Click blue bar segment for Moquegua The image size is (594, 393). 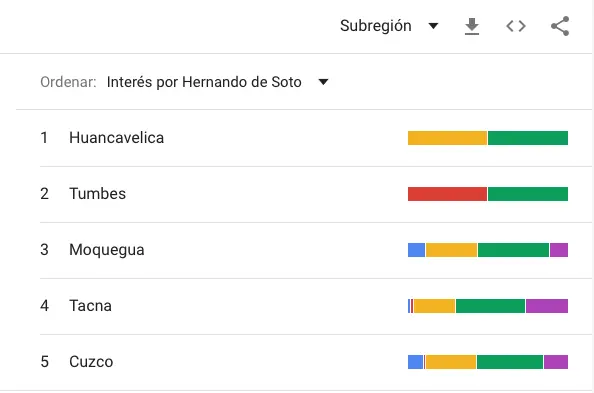point(416,250)
